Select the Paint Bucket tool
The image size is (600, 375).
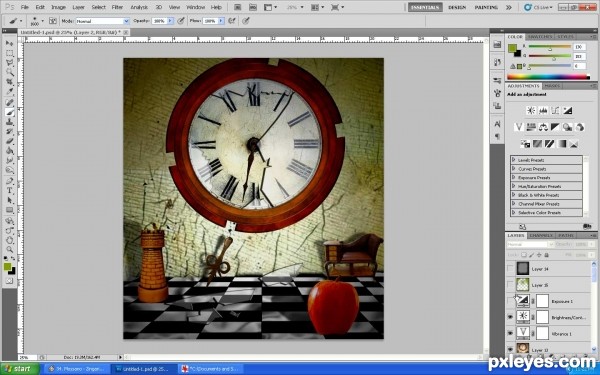9,151
